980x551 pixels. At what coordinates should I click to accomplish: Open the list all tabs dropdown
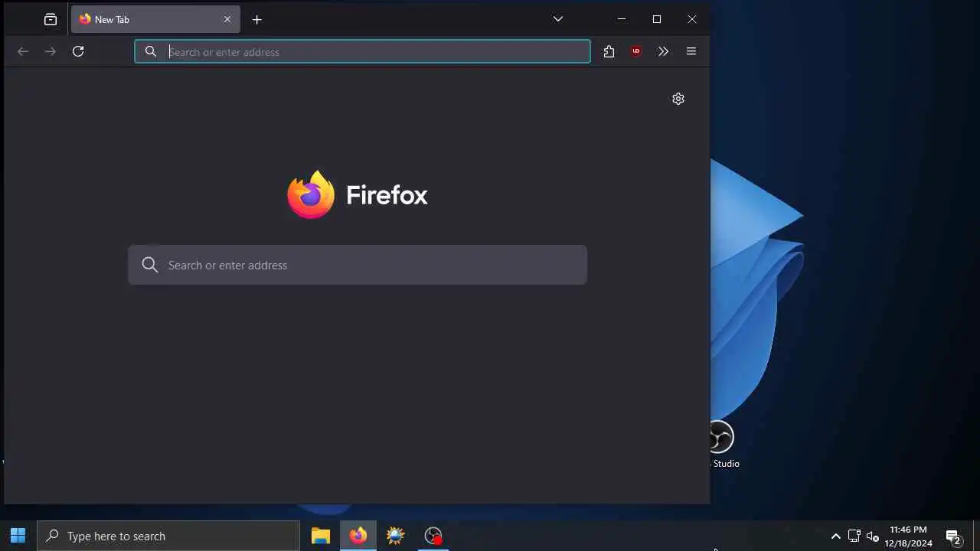tap(558, 19)
